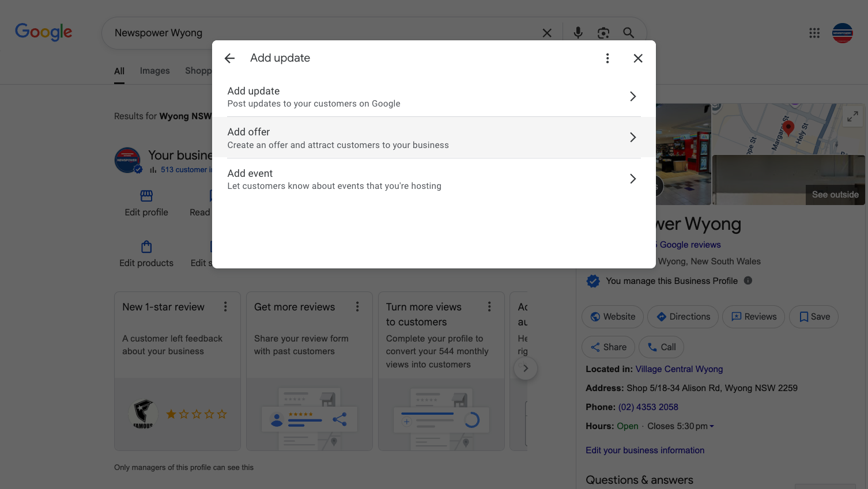Get Directions to the business
Screen dimensions: 868x489
pyautogui.click(x=683, y=317)
